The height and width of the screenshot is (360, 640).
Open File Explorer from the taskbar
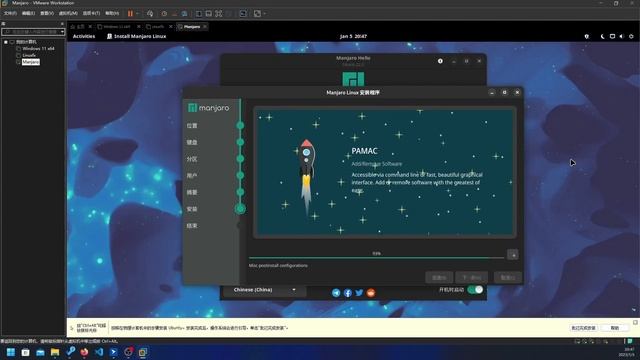click(55, 352)
